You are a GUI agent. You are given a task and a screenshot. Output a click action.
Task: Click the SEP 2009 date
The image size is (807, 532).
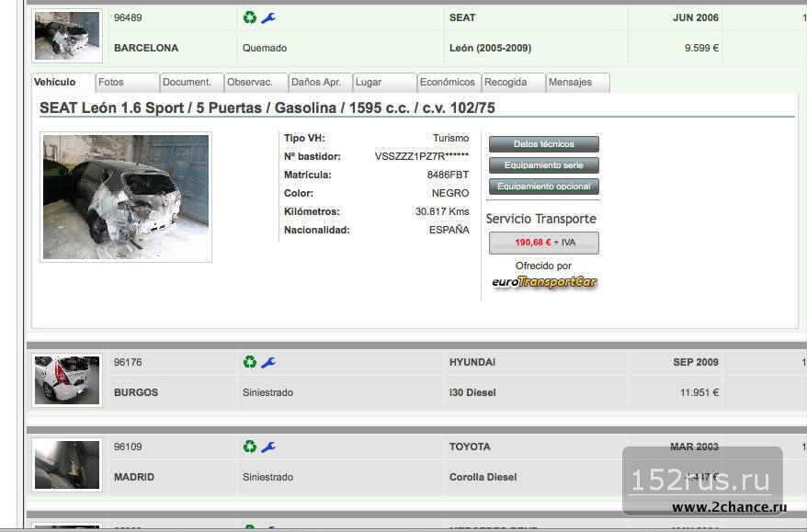[696, 362]
